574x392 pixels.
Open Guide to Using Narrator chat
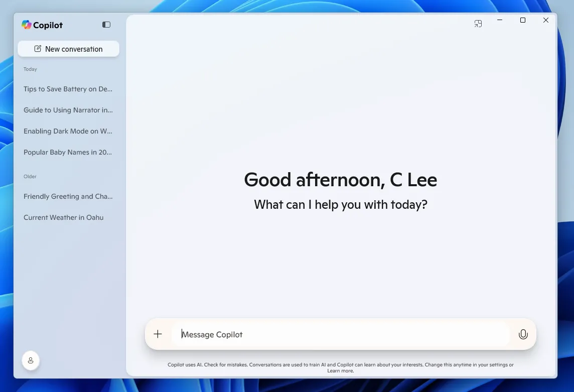pyautogui.click(x=68, y=110)
